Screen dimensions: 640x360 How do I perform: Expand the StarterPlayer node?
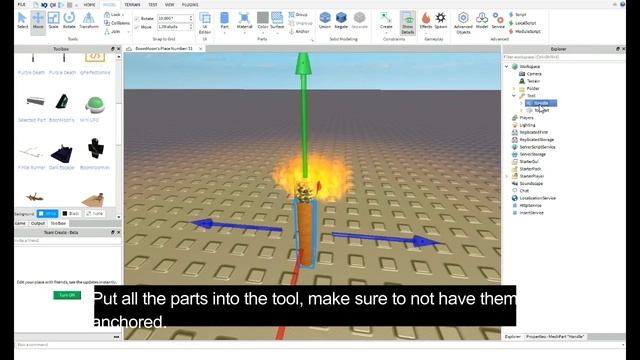(x=507, y=176)
